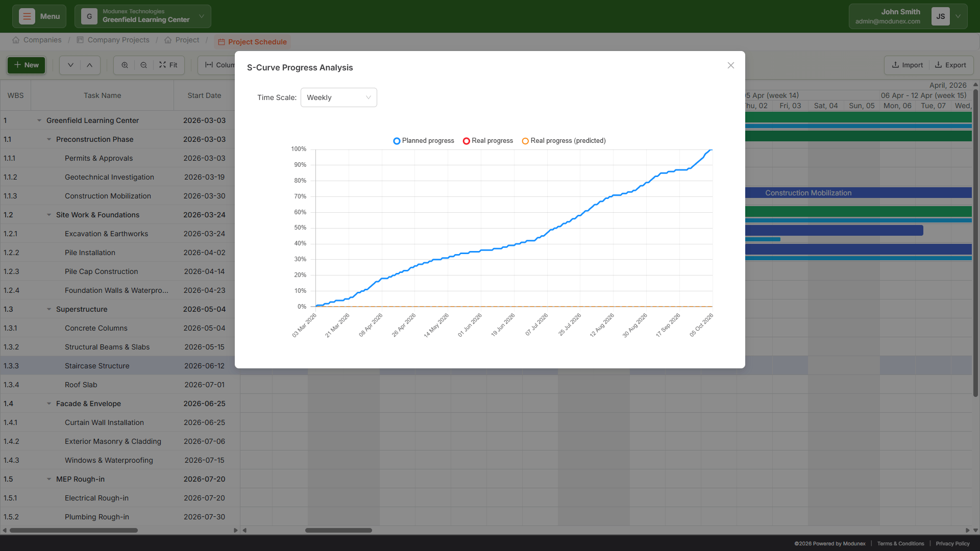Click the Fit timeline icon

[168, 65]
